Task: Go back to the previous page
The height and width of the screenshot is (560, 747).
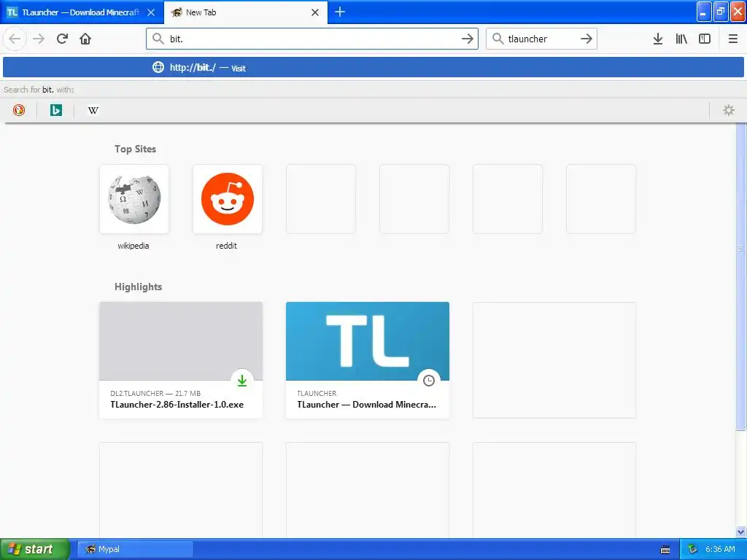Action: (x=15, y=39)
